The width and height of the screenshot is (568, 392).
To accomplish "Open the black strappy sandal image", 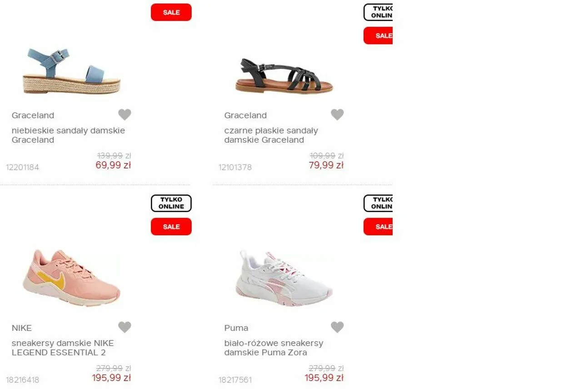I will click(x=284, y=75).
